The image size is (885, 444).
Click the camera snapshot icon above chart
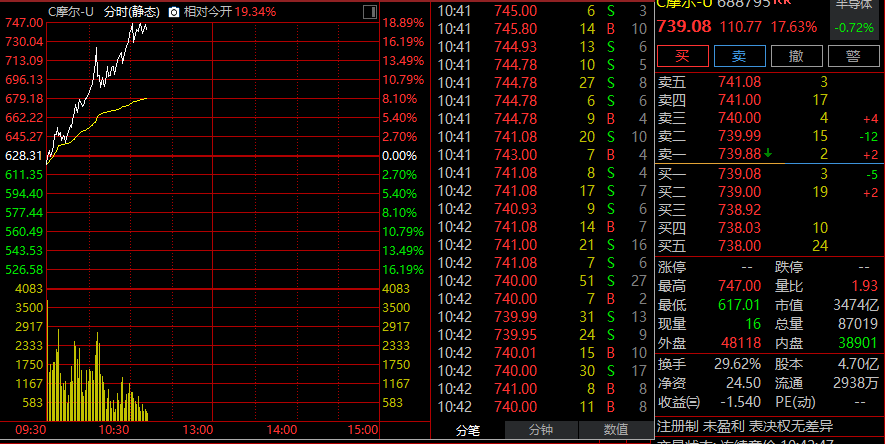174,12
